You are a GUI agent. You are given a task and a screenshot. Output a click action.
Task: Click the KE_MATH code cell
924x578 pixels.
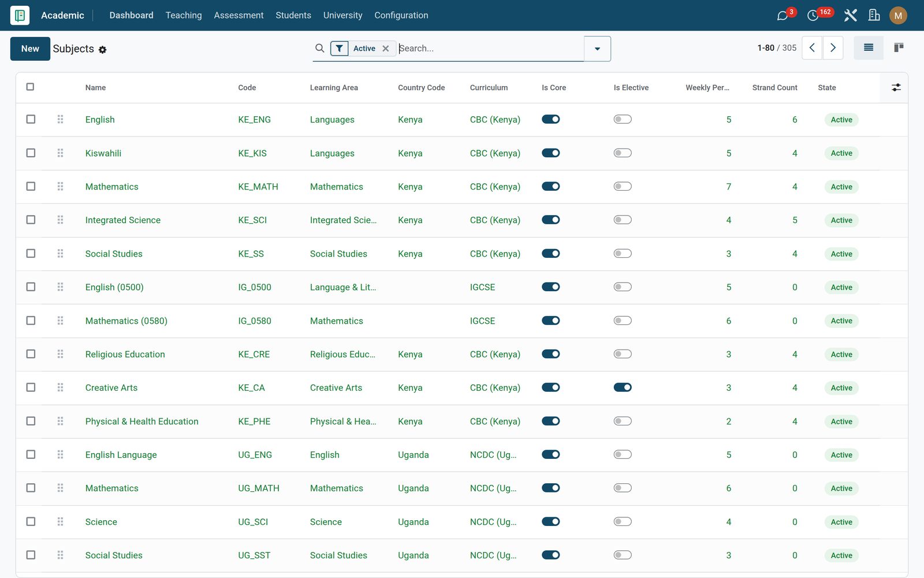click(258, 187)
